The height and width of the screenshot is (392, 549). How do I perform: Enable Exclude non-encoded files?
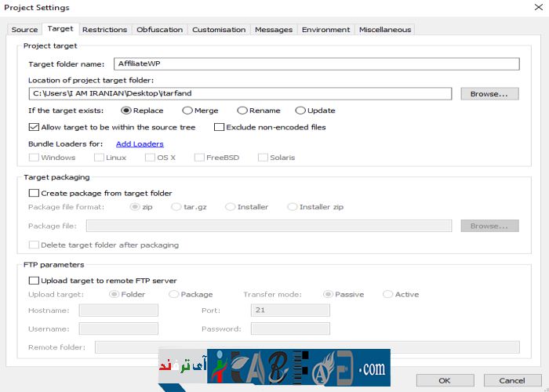[x=220, y=127]
